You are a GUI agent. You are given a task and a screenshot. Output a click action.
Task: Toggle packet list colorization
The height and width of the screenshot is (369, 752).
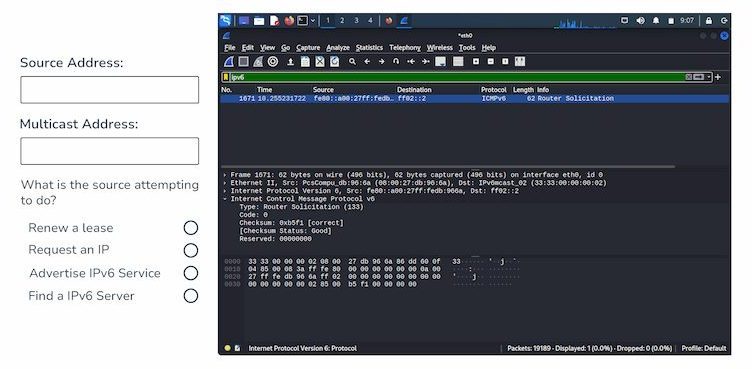click(x=458, y=61)
